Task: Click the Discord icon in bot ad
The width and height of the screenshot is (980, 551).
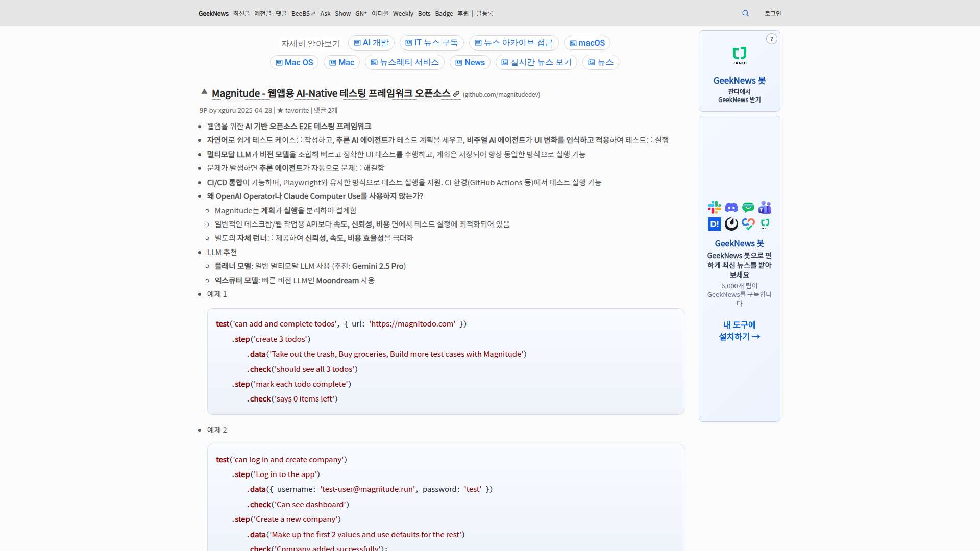Action: pyautogui.click(x=731, y=207)
